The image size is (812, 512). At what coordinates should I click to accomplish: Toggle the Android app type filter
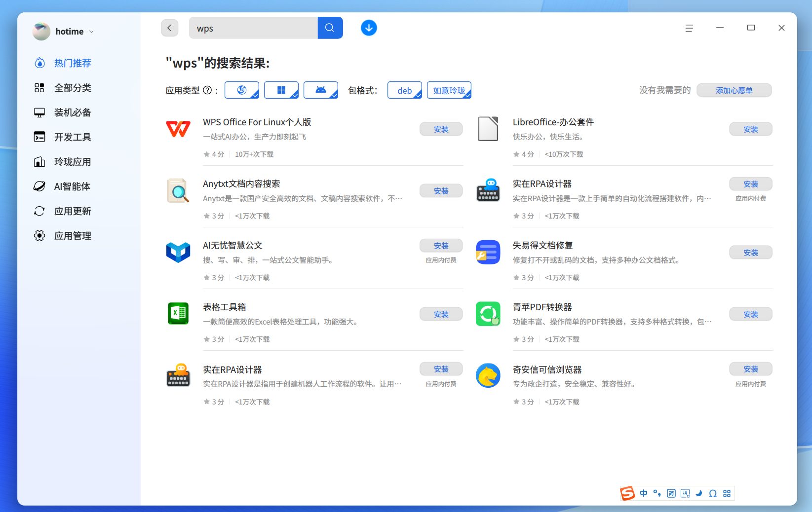(321, 90)
